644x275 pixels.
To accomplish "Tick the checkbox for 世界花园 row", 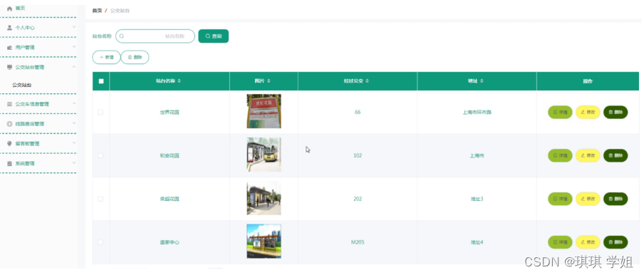I will [100, 112].
